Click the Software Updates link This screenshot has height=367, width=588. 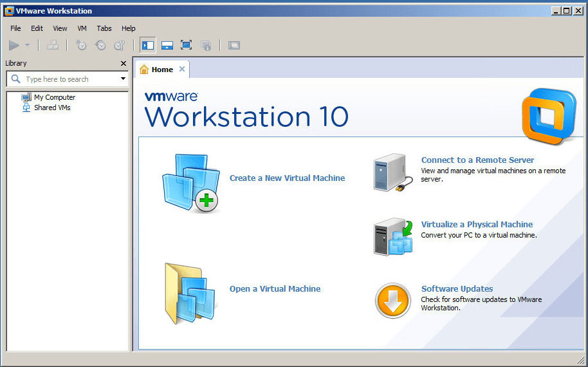[x=457, y=289]
